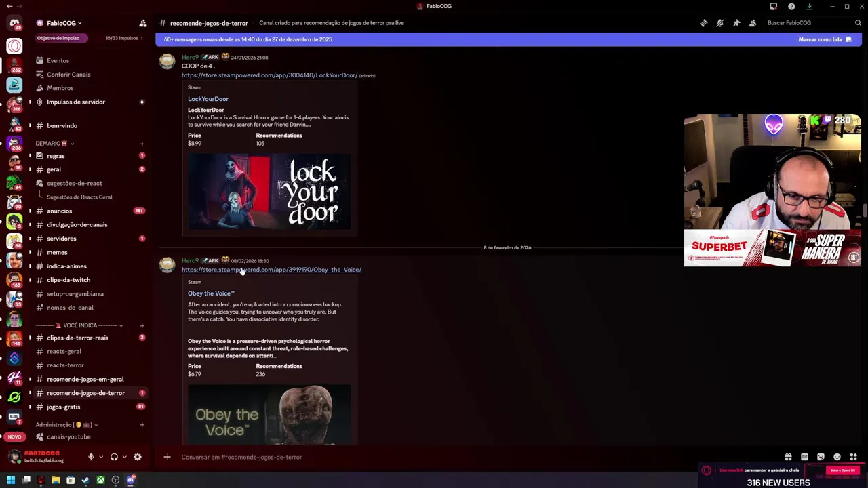Open the Threads icon in channel header
Viewport: 868px width, 488px height.
point(704,23)
